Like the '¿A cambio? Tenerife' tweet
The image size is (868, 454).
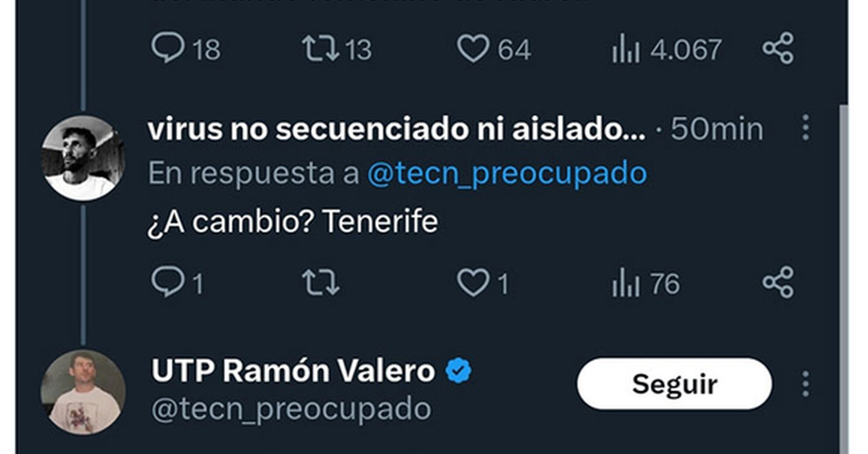click(473, 283)
